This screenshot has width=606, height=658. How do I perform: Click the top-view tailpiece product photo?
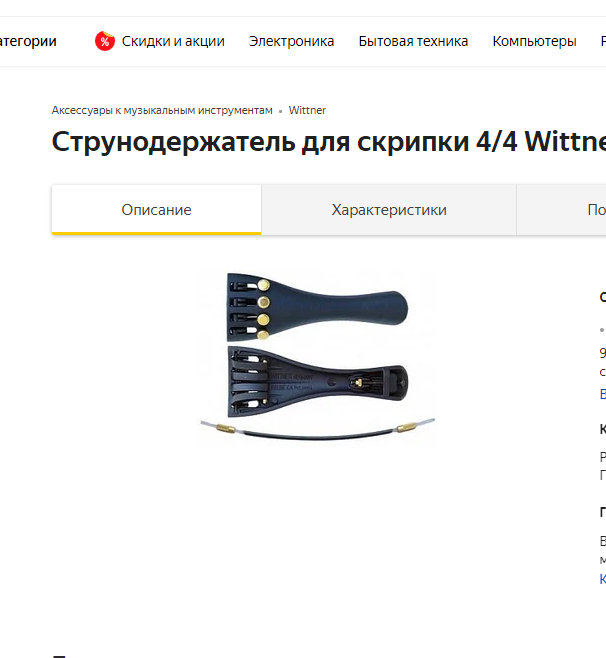click(x=317, y=308)
